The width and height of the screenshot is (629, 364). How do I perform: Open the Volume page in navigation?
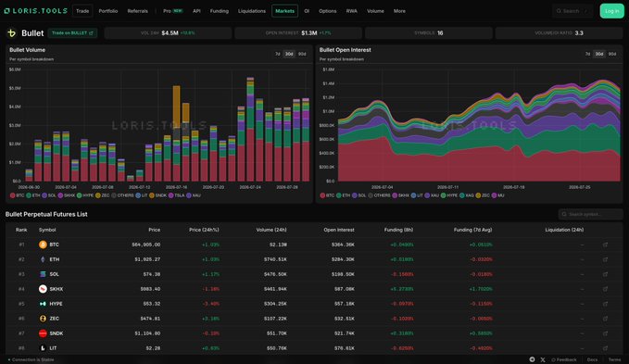(375, 11)
